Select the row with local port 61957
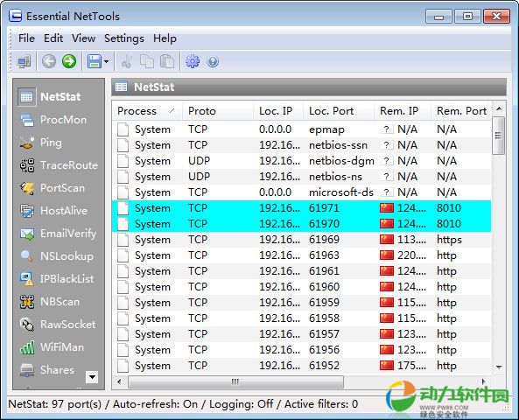 [302, 334]
